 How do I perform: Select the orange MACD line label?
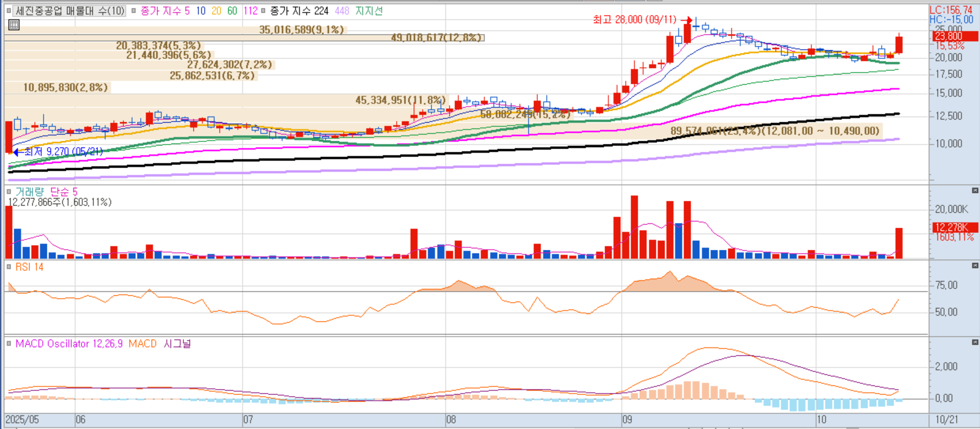pos(142,344)
